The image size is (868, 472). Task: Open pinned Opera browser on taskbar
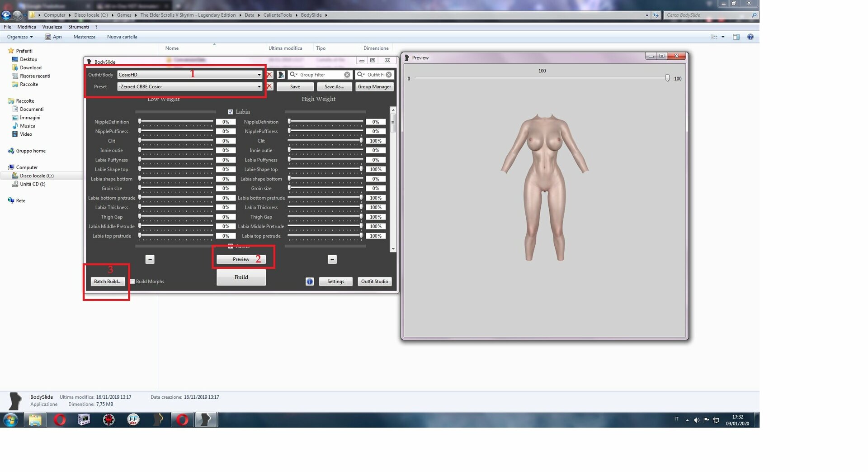click(x=60, y=420)
